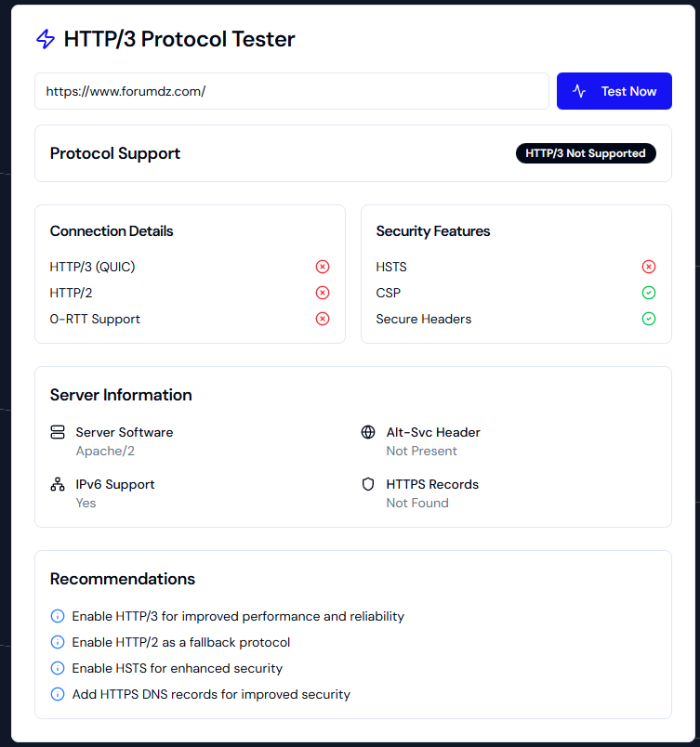Image resolution: width=700 pixels, height=747 pixels.
Task: Click the Apache/2 server software value
Action: pyautogui.click(x=105, y=451)
